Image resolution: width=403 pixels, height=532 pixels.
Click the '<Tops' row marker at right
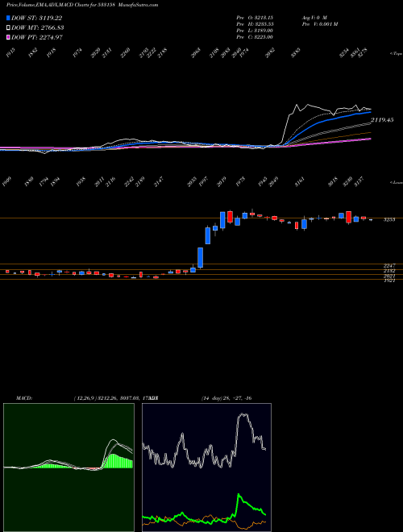396,54
